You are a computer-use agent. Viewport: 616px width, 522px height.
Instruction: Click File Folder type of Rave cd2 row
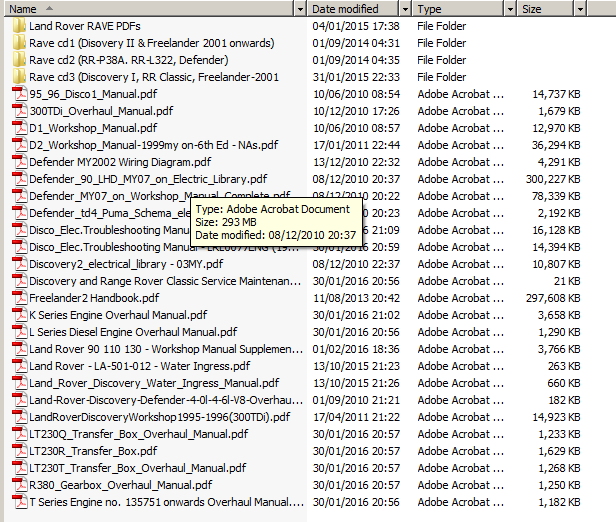[442, 60]
